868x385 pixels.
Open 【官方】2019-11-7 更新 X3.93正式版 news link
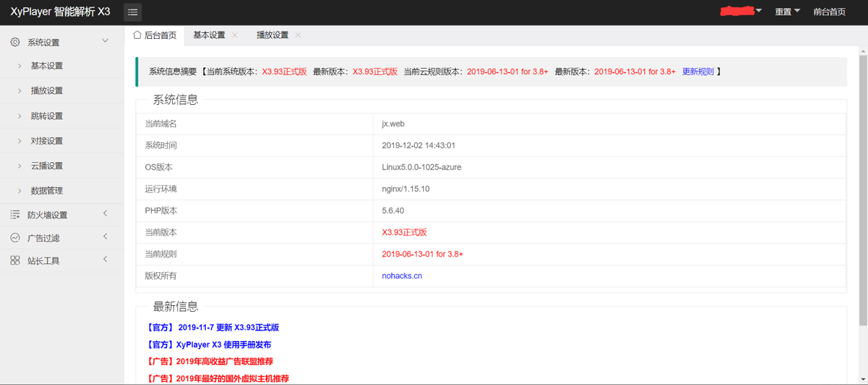tap(213, 327)
